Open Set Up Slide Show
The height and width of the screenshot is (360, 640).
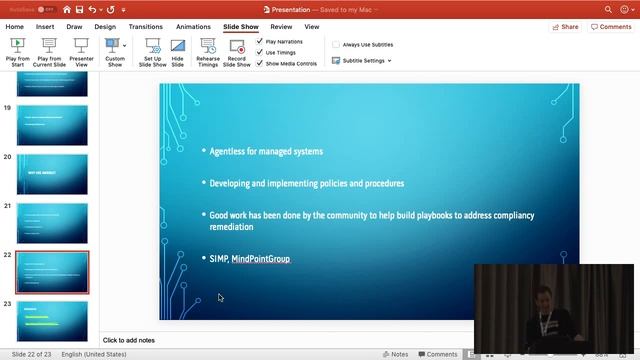pos(153,52)
